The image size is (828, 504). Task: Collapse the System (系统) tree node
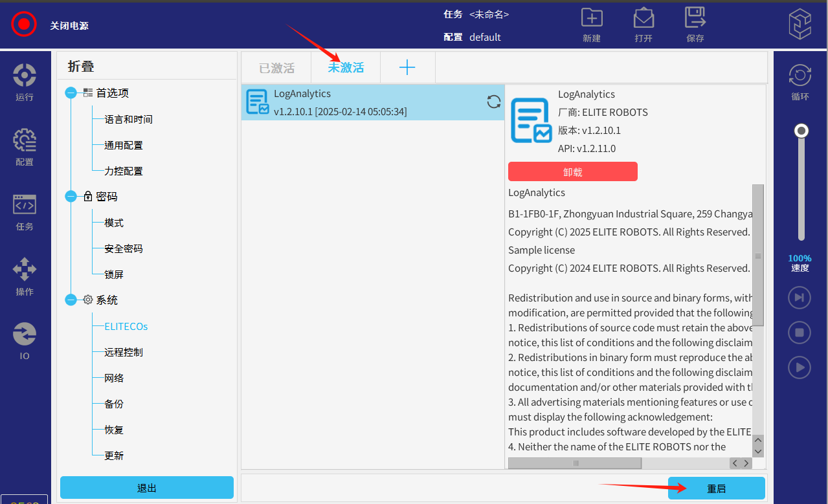71,300
